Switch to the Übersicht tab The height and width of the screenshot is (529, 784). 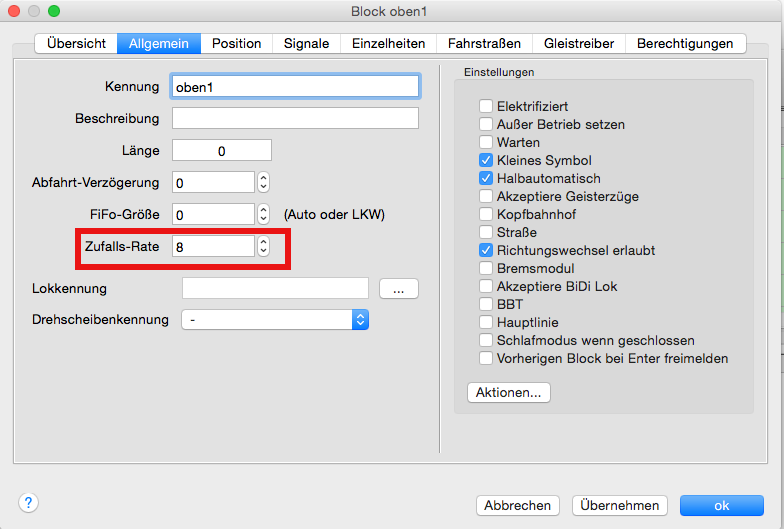point(76,43)
